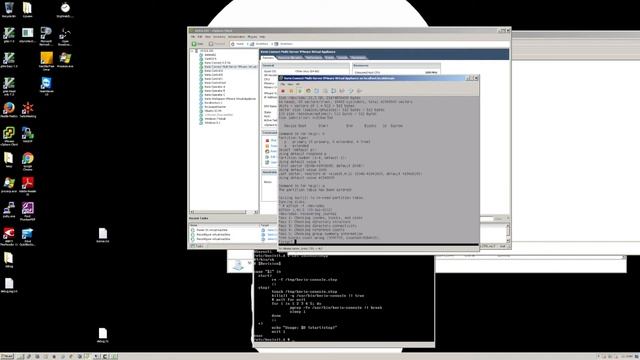Open ABBYY FineReader desktop shortcut
The width and height of the screenshot is (640, 360).
tap(9, 236)
